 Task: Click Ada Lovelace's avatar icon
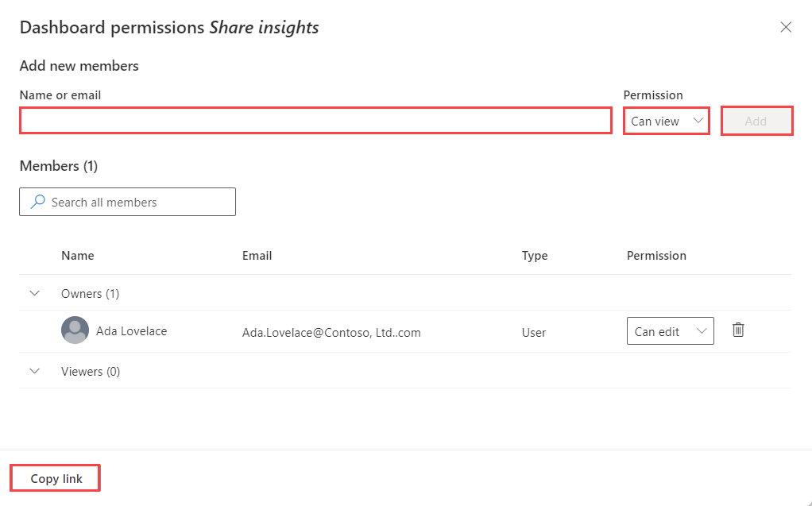[x=75, y=330]
